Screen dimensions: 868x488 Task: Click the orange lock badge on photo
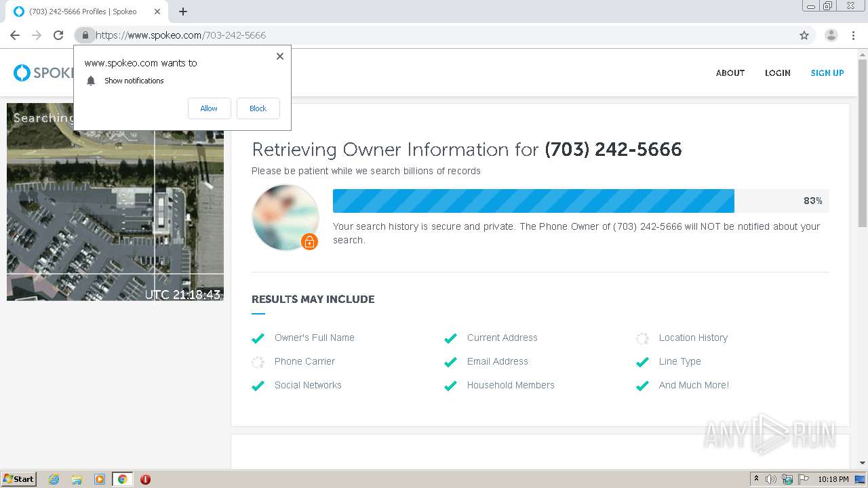[309, 241]
